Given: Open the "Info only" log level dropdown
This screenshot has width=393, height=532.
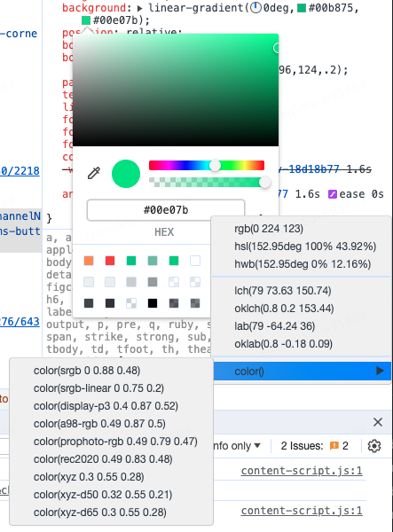Looking at the screenshot, I should [237, 445].
